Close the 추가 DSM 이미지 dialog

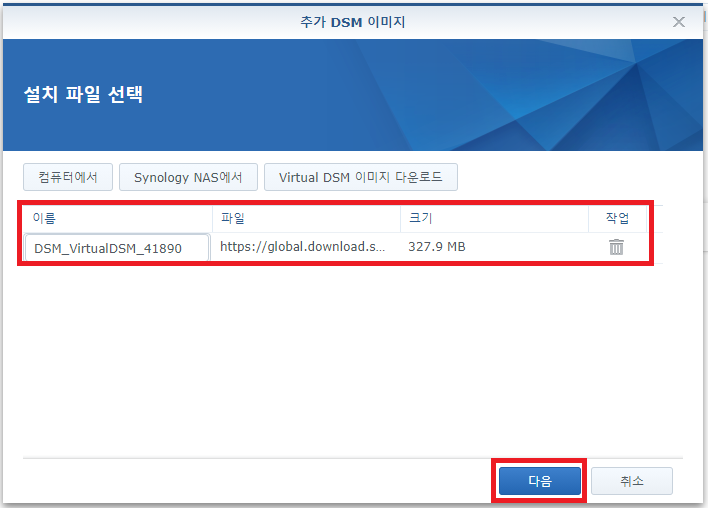[x=679, y=22]
